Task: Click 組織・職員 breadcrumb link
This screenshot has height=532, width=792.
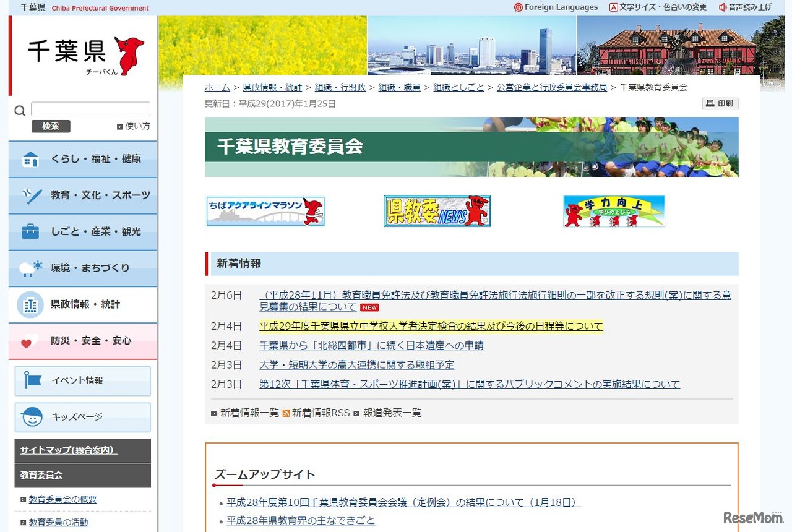Action: (399, 87)
